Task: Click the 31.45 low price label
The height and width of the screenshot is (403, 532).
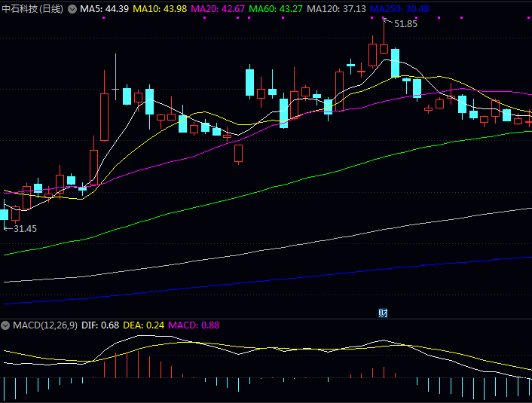Action: (25, 229)
